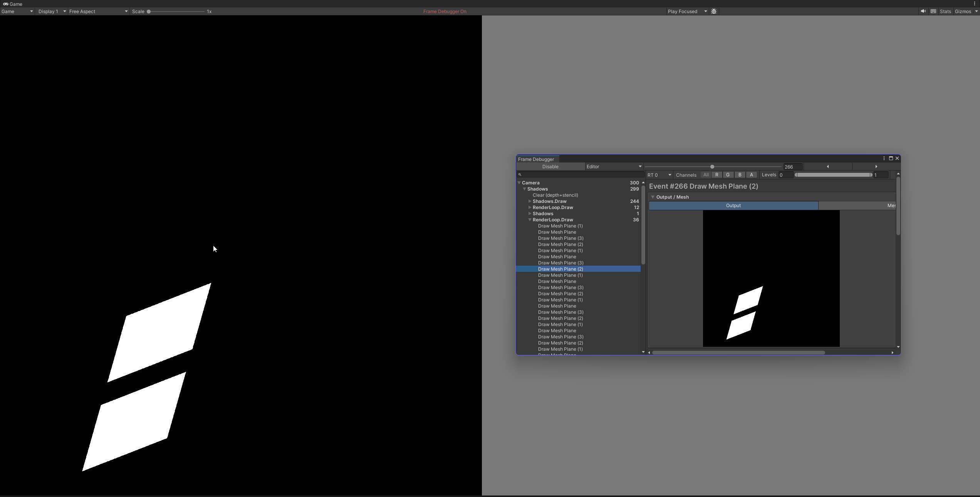
Task: Open the Free Aspect dropdown
Action: pyautogui.click(x=98, y=12)
